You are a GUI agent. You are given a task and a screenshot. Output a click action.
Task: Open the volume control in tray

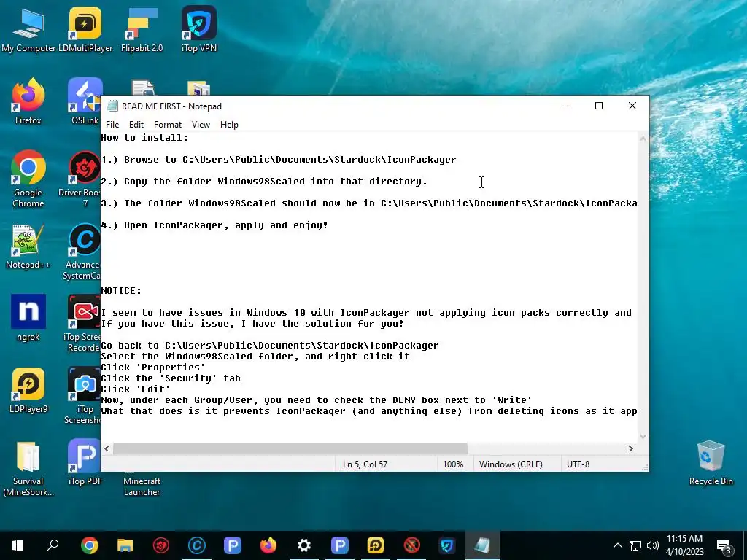pyautogui.click(x=653, y=545)
